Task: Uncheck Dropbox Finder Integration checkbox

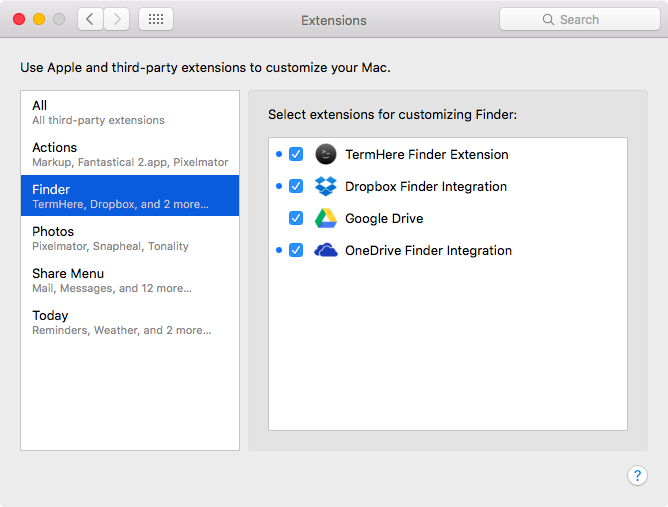Action: point(296,186)
